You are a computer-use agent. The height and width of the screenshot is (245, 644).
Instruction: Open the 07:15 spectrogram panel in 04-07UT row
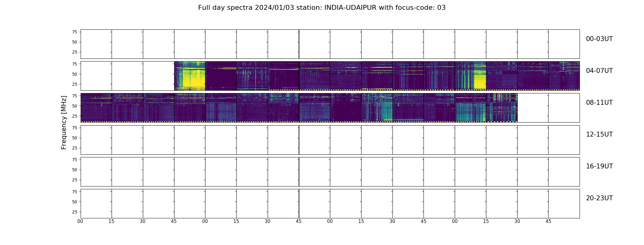502,76
